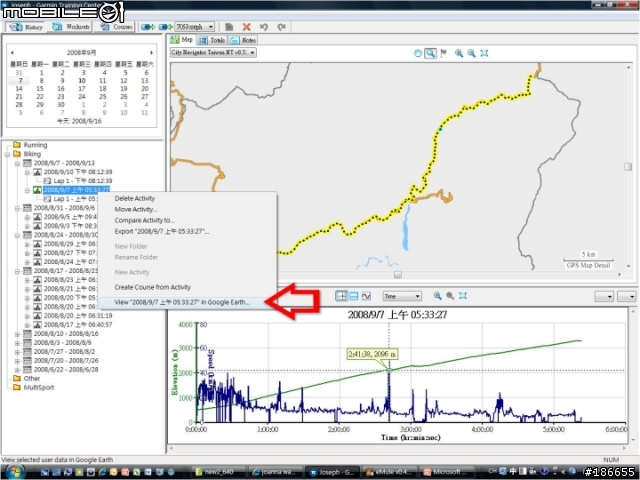Viewport: 640px width, 480px height.
Task: Select the Other folder
Action: coord(31,378)
